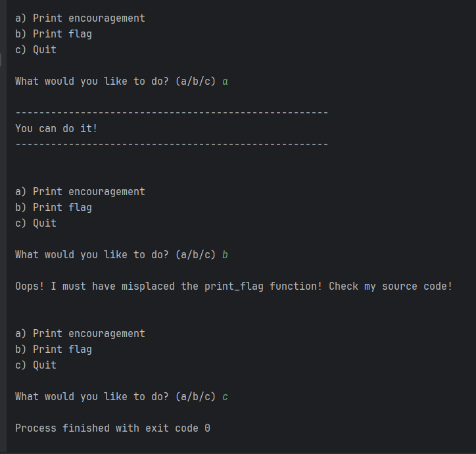
Task: Click the middle menu's "a) Print encouragement" line
Action: pos(80,192)
